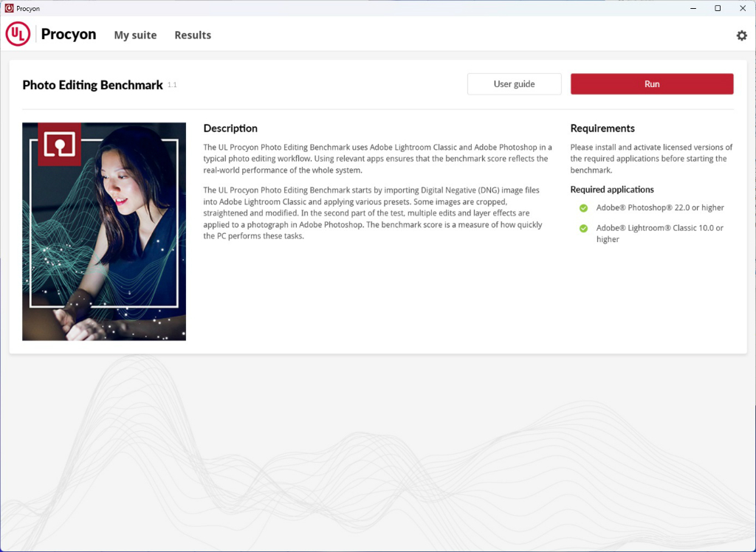
Task: Click the Requirements heading
Action: click(x=602, y=128)
